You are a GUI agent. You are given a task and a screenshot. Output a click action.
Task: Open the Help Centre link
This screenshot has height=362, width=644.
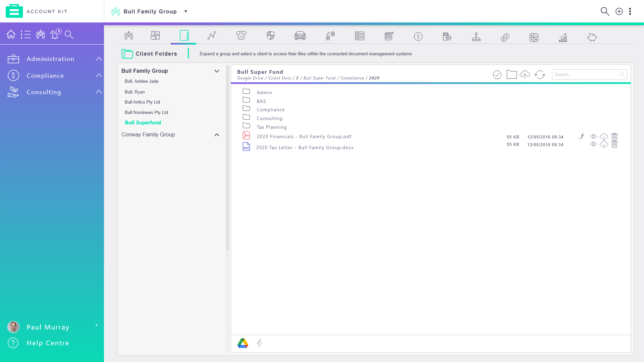pos(48,343)
